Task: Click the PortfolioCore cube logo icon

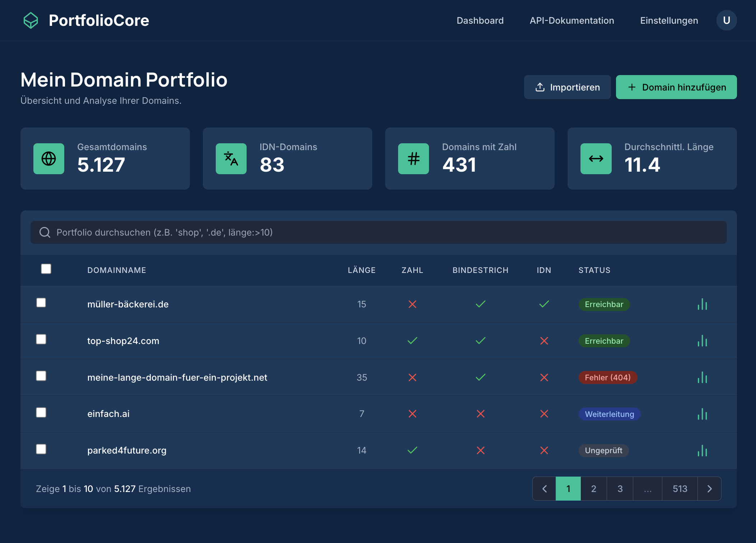Action: (31, 20)
